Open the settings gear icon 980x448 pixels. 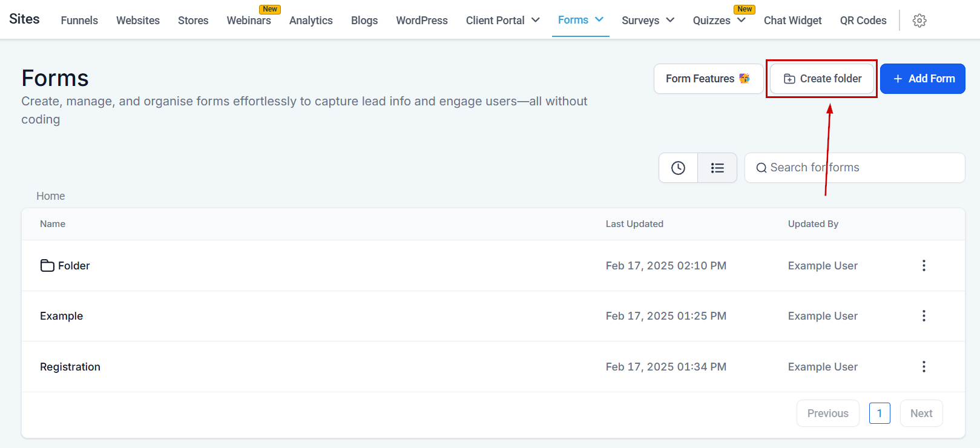point(919,21)
